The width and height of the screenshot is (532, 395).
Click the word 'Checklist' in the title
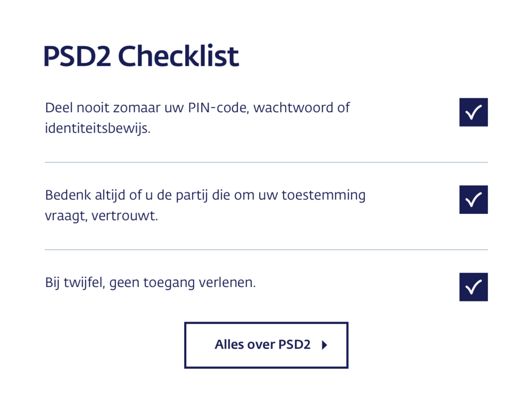(x=178, y=56)
